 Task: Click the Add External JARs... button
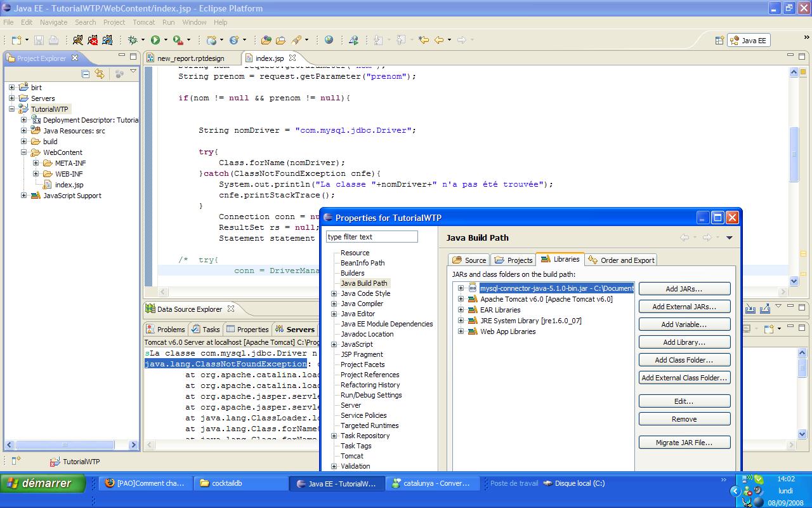684,307
